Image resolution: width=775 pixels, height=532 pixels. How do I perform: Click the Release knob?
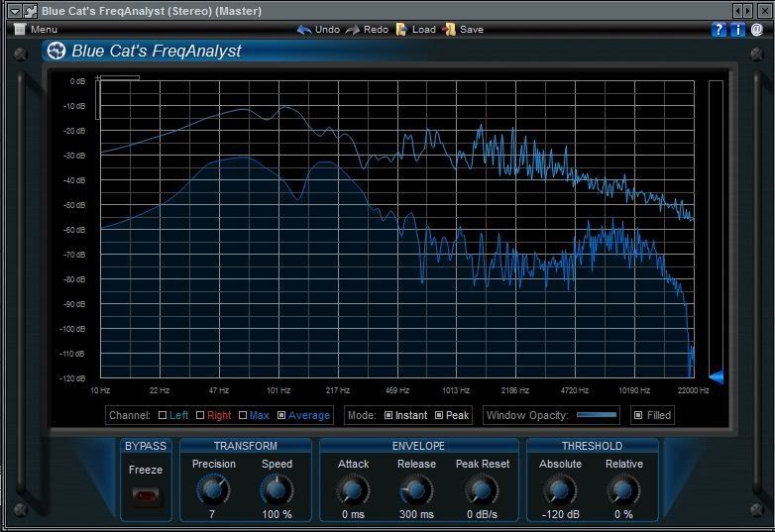(416, 489)
